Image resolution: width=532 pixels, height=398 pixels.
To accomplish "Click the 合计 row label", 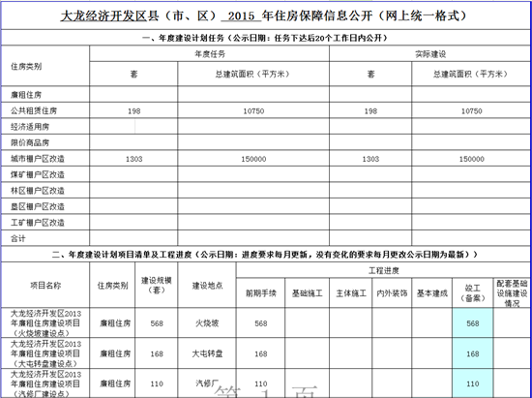I will pyautogui.click(x=45, y=238).
